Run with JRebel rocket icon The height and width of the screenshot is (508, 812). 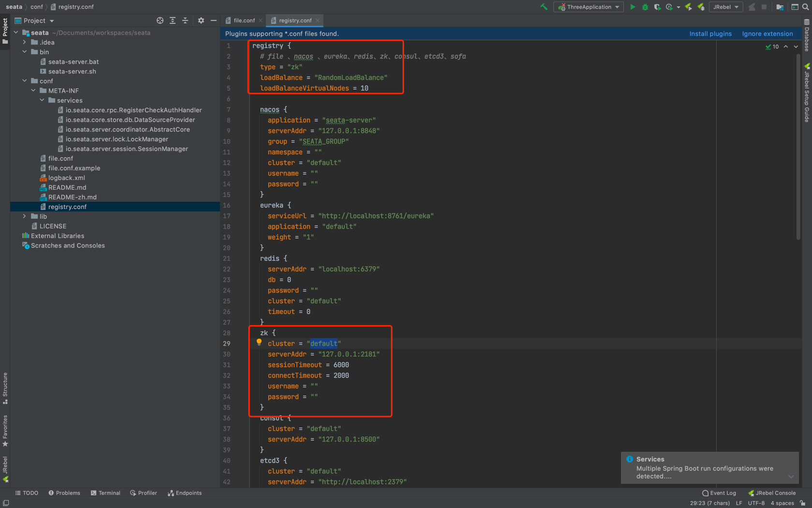coord(688,7)
